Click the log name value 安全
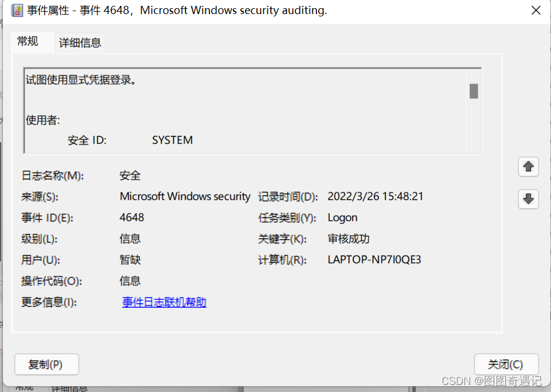 pos(130,176)
